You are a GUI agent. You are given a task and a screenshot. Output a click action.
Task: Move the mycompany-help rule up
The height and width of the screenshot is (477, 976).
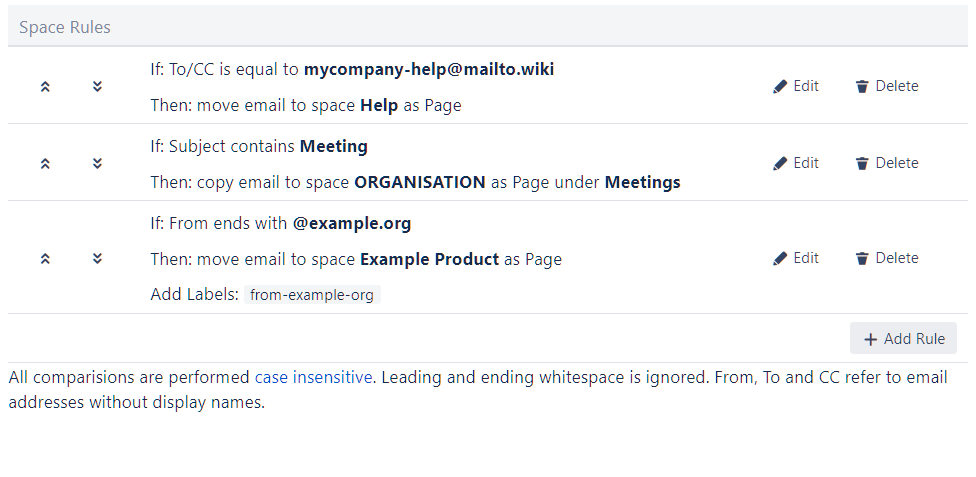45,86
